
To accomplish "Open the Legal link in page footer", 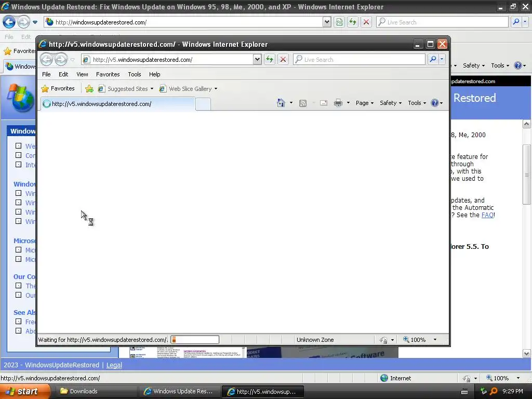I will (114, 365).
